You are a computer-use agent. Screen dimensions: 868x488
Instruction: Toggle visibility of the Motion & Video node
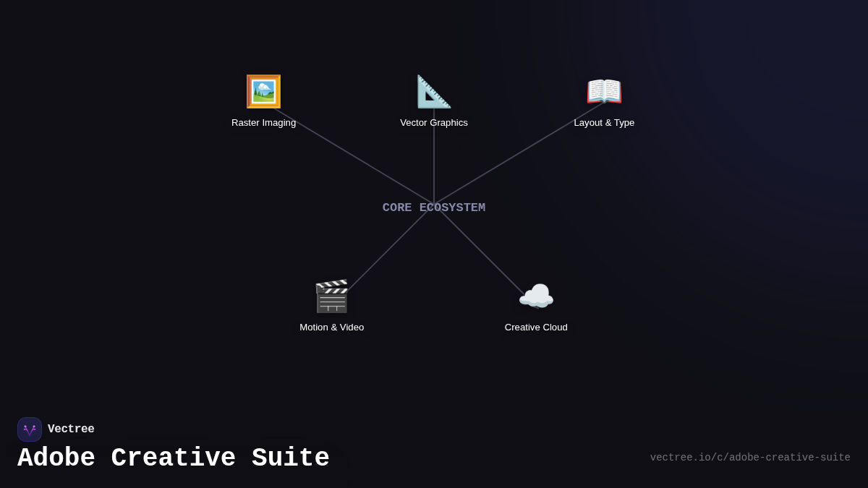point(331,296)
